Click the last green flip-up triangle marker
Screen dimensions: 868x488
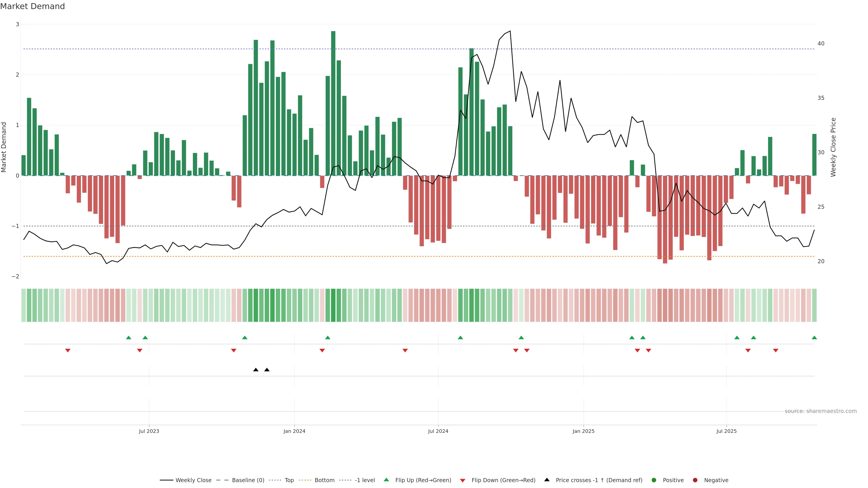[814, 338]
